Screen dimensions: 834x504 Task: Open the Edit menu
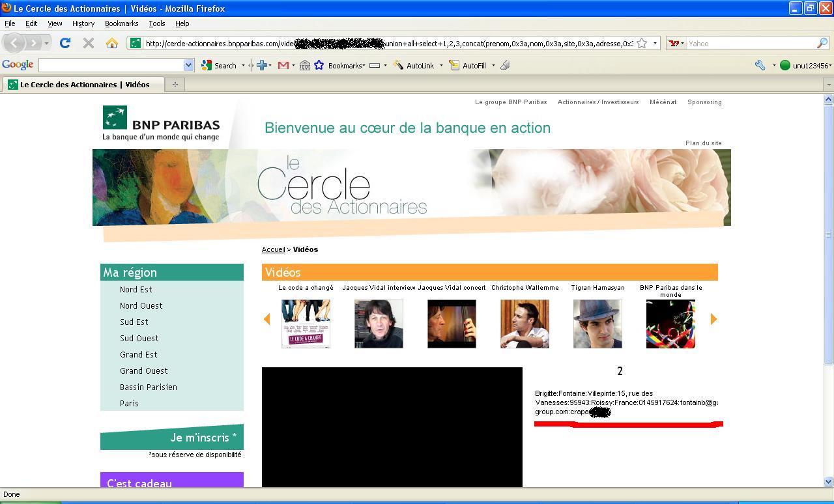(x=31, y=23)
